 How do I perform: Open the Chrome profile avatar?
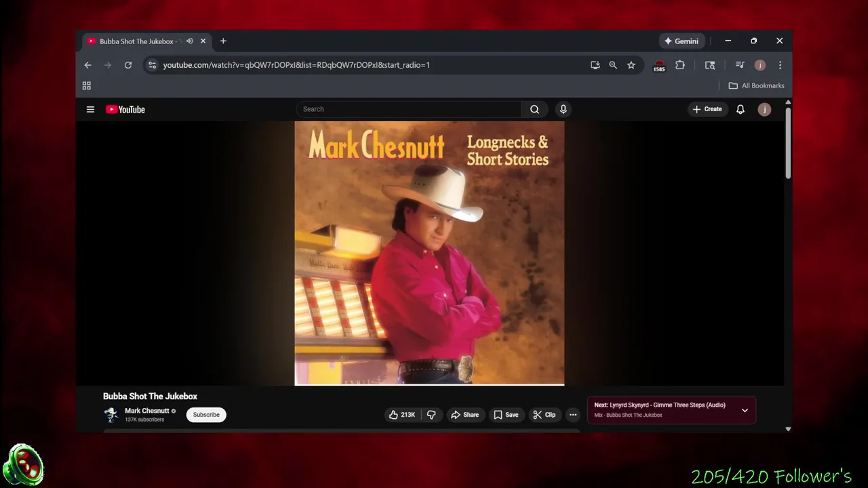760,65
